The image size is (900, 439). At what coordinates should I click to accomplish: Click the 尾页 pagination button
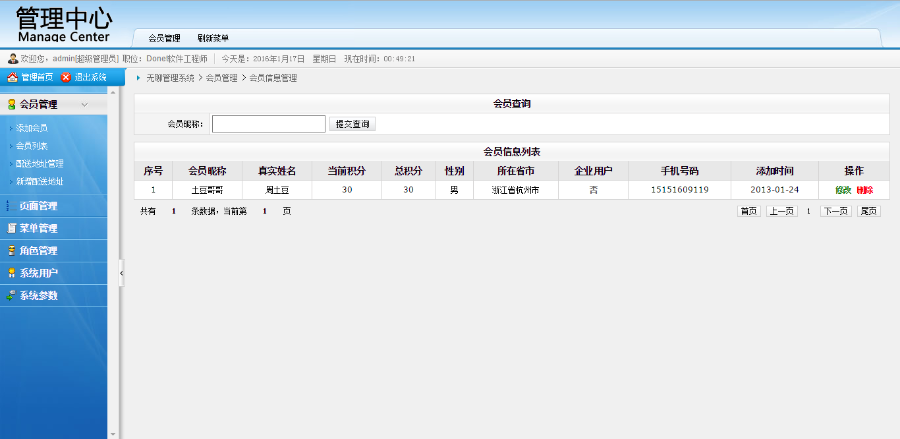pyautogui.click(x=869, y=211)
